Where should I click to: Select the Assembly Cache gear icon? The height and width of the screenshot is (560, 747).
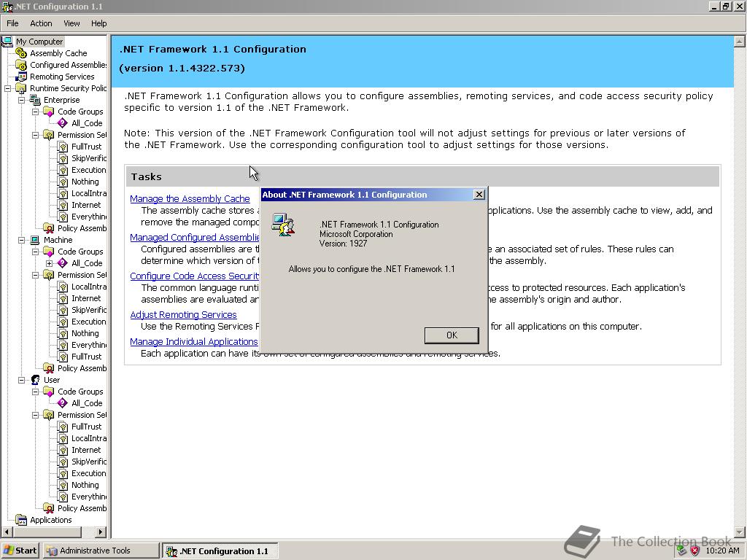21,53
